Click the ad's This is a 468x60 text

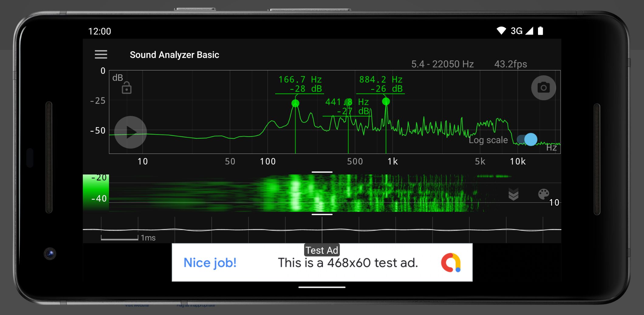348,263
